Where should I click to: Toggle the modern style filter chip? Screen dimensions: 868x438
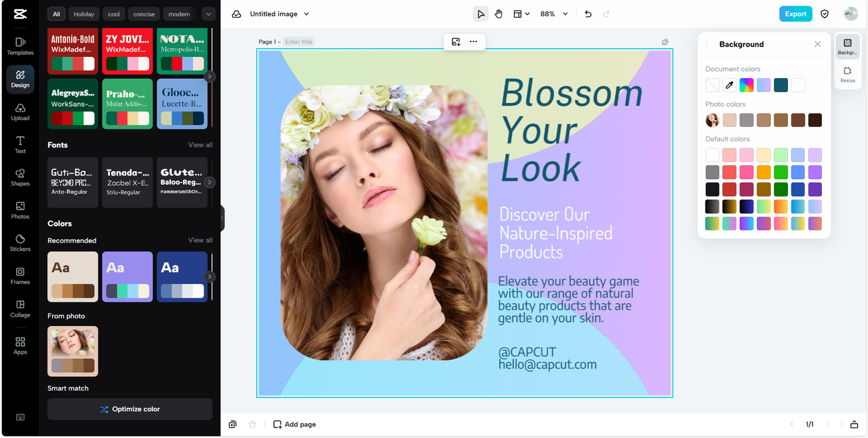pos(179,14)
